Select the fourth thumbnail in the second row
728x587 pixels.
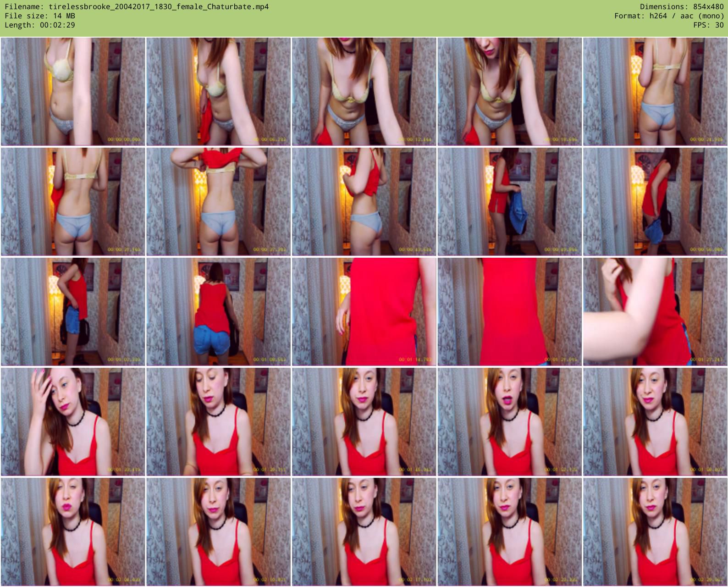coord(509,202)
